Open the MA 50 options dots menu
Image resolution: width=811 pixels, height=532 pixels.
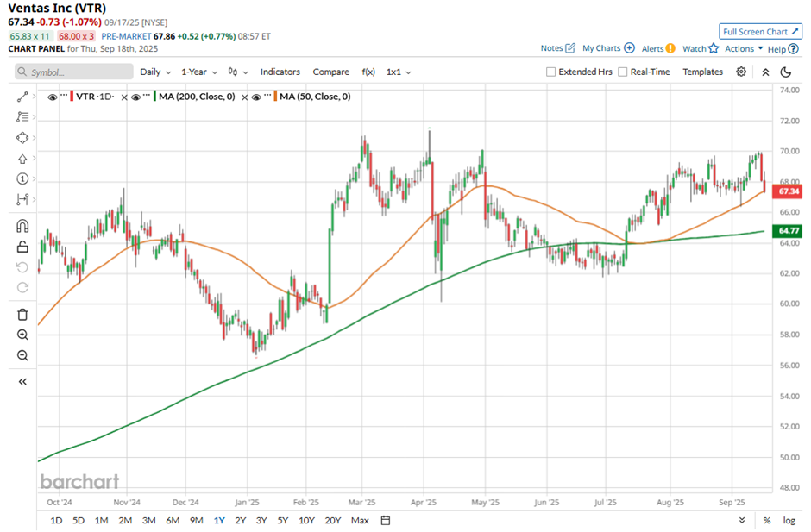(x=267, y=97)
